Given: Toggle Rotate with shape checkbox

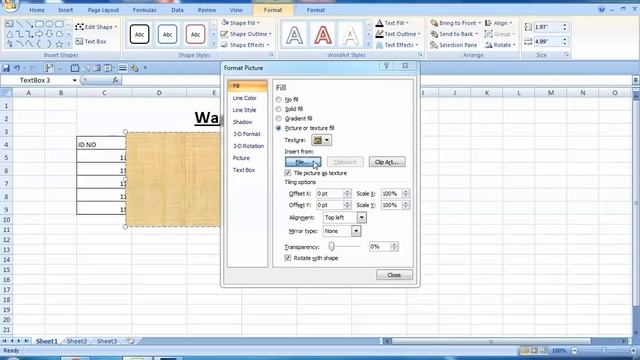Looking at the screenshot, I should point(288,258).
